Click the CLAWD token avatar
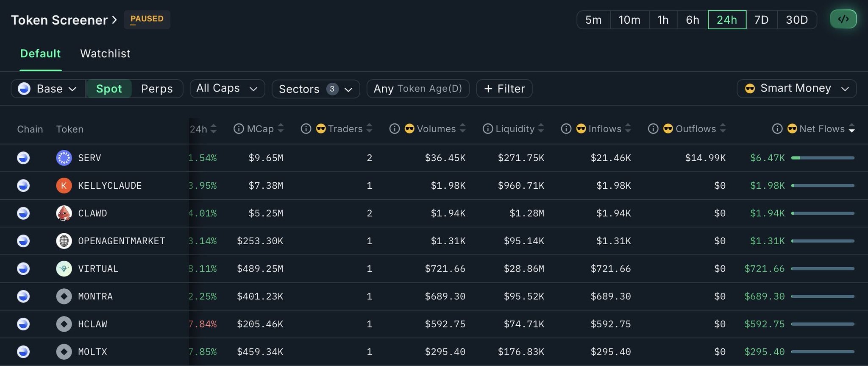Viewport: 868px width, 366px height. tap(64, 213)
